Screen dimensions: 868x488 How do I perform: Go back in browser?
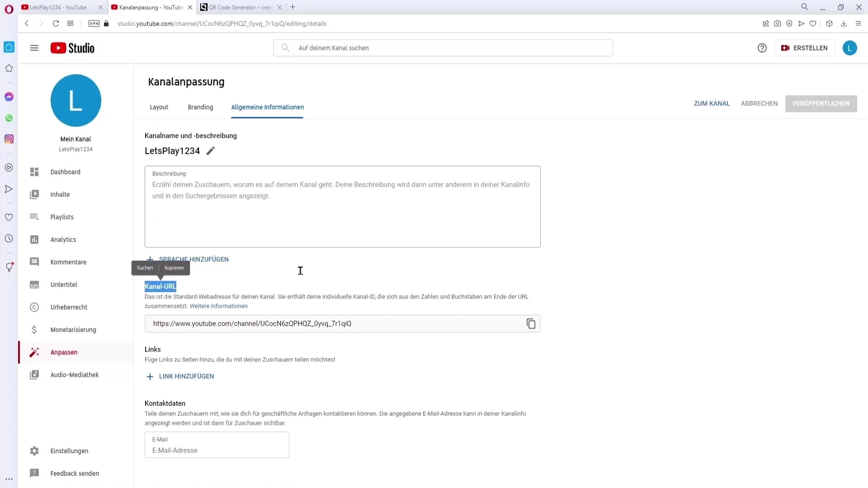tap(27, 23)
